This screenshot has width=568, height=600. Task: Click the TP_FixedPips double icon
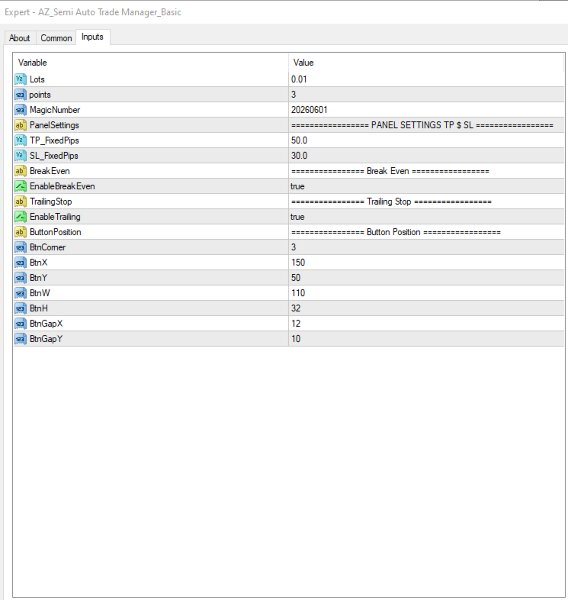20,140
